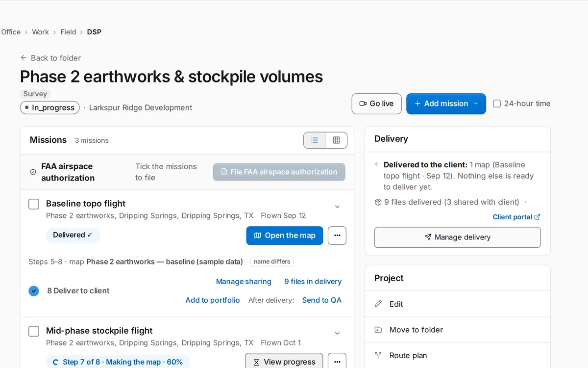Click the cube icon beside 9 files delivered
Viewport: 588px width, 368px height.
(x=378, y=202)
